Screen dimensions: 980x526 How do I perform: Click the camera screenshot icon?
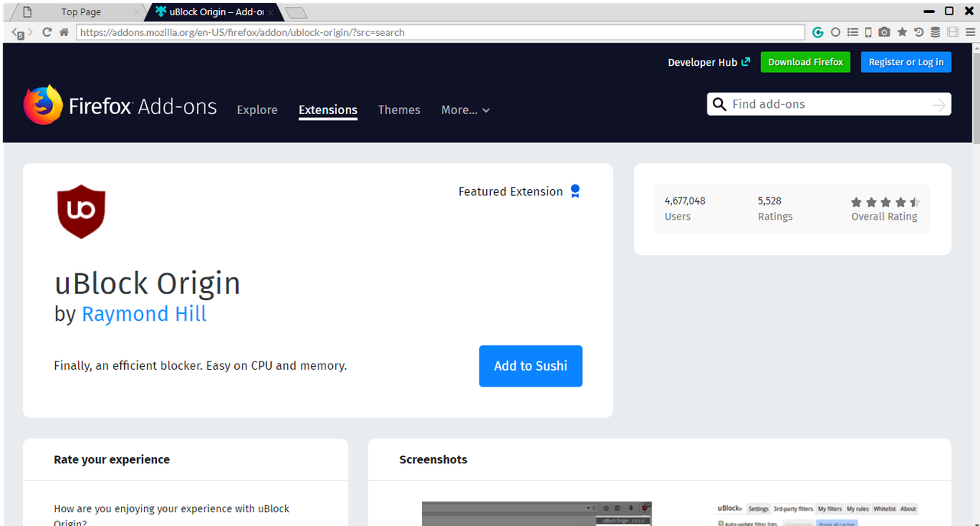pyautogui.click(x=884, y=32)
